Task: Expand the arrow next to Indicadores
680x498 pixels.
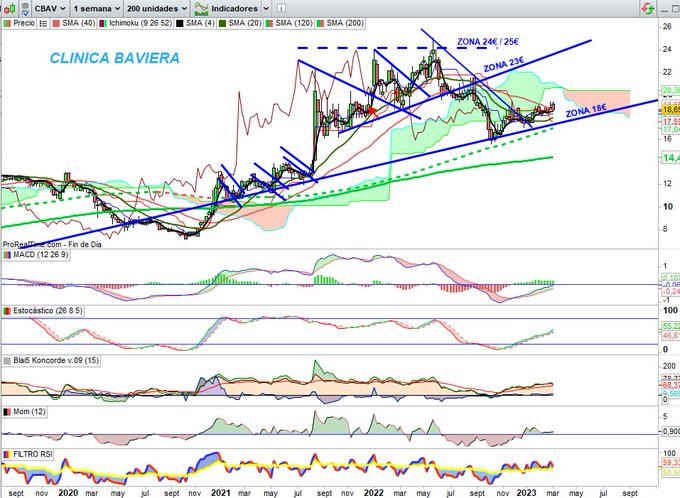Action: pyautogui.click(x=266, y=8)
